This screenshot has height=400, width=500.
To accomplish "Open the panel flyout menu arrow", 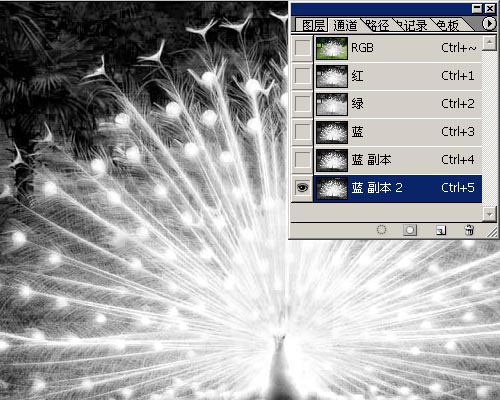I will tap(489, 24).
